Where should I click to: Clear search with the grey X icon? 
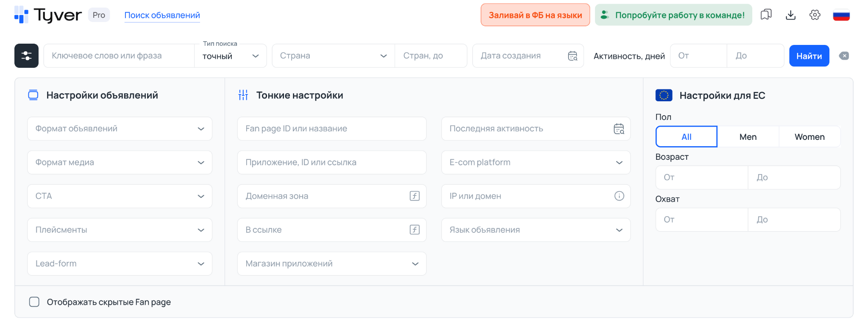[x=844, y=56]
